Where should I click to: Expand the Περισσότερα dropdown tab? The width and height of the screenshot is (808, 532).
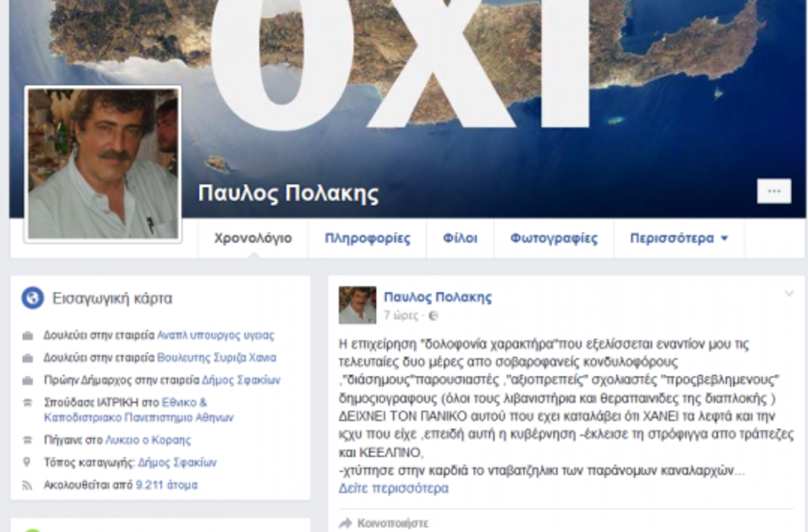click(679, 238)
